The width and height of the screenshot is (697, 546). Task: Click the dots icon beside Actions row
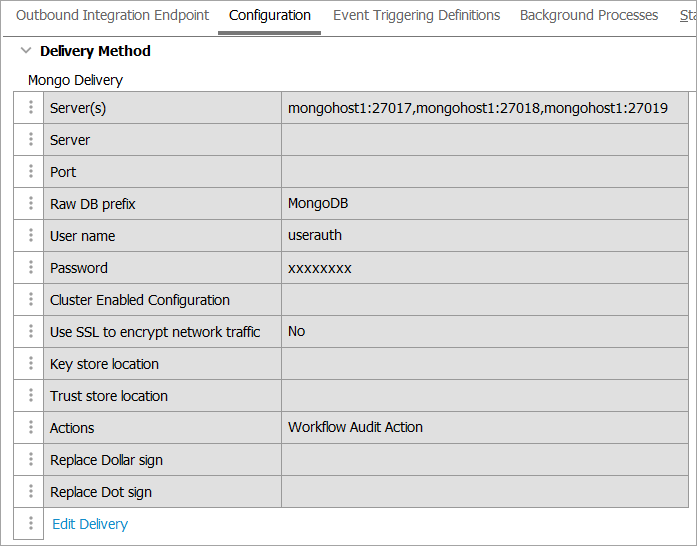pos(30,428)
